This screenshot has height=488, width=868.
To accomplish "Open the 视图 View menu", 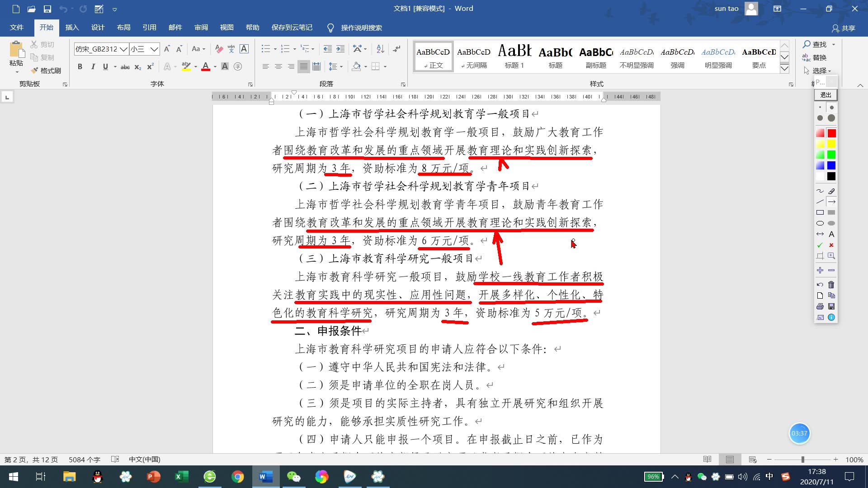I will (x=227, y=28).
